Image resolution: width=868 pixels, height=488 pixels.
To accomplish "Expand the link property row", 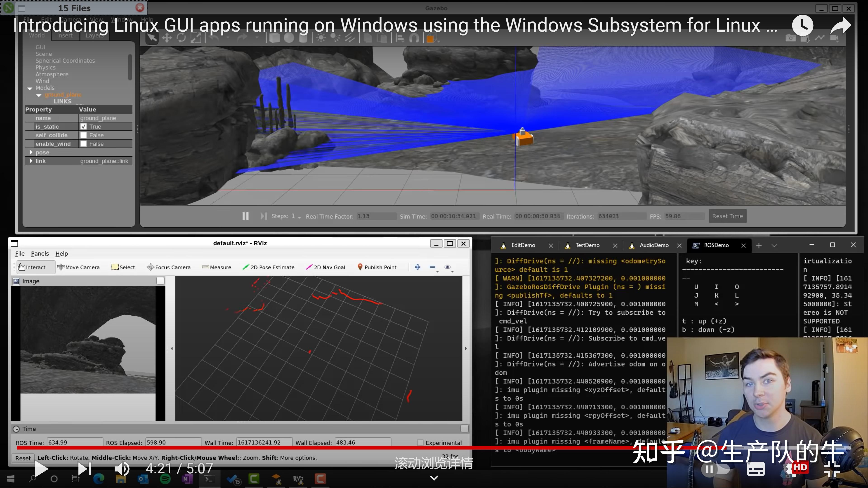I will 31,161.
